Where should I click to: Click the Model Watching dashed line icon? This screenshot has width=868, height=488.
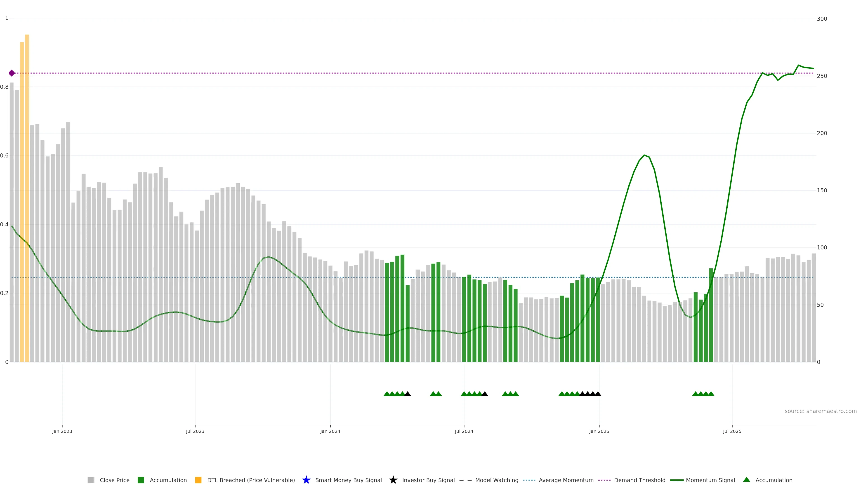click(x=465, y=480)
